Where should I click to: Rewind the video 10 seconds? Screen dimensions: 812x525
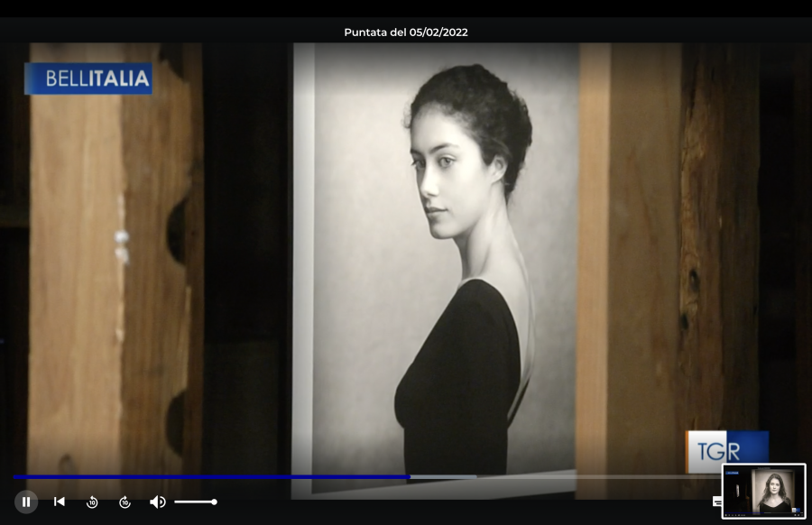coord(92,502)
